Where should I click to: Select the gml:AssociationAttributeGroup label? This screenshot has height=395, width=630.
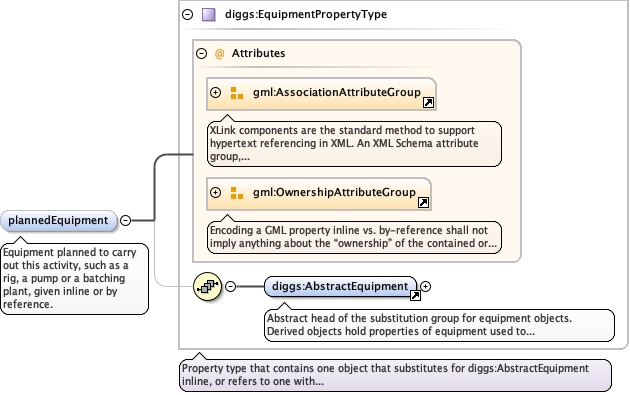point(337,92)
